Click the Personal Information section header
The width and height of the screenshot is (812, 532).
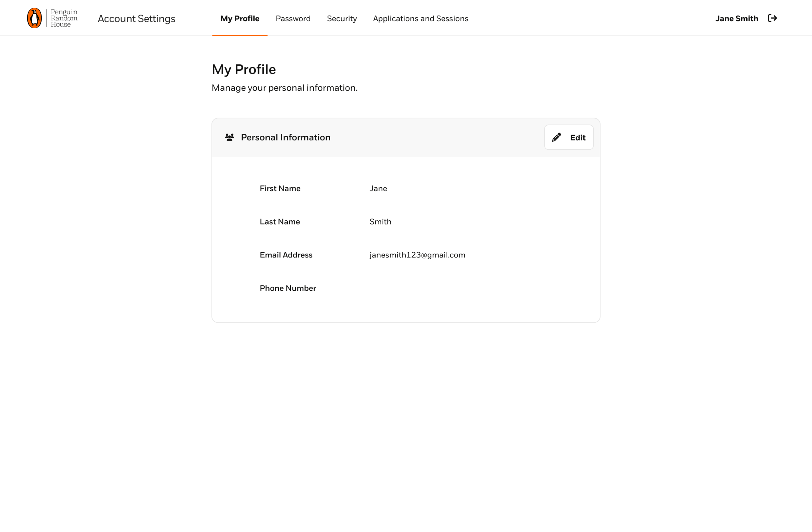(285, 137)
